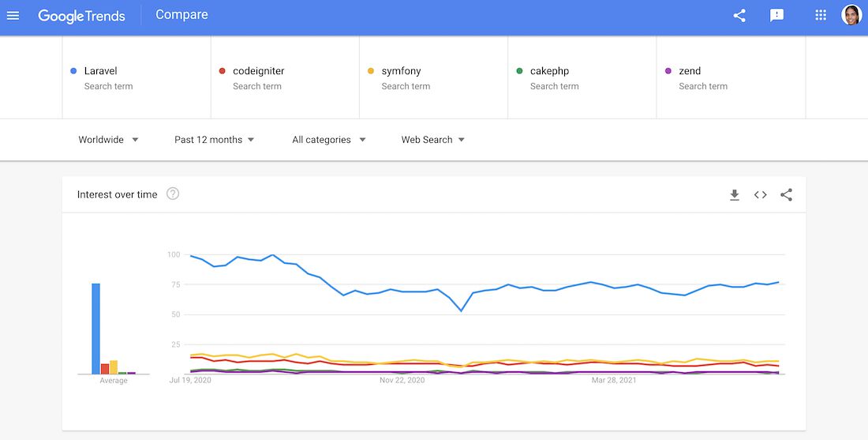Open help for Interest over time
Image resolution: width=868 pixels, height=440 pixels.
173,194
